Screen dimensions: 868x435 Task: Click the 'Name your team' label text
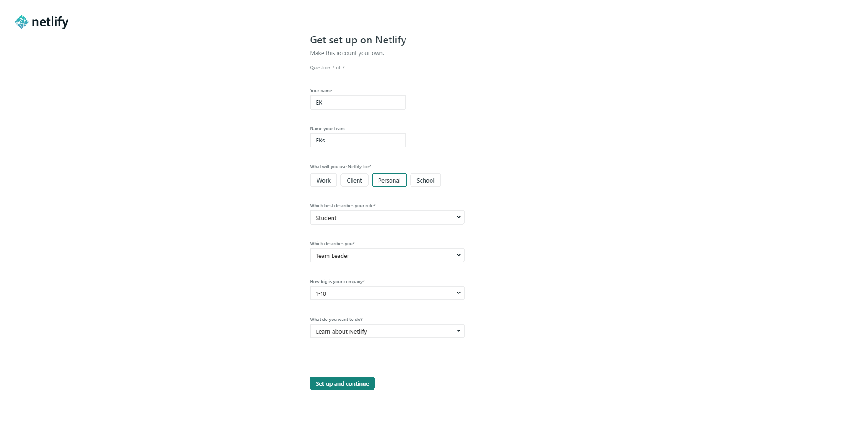[327, 129]
